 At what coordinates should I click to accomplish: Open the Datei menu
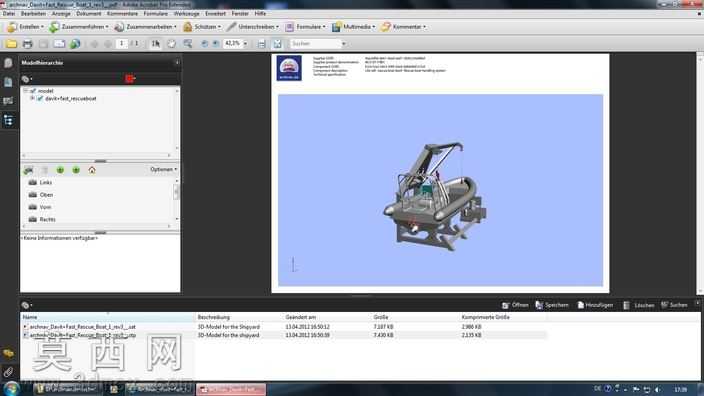pos(9,14)
